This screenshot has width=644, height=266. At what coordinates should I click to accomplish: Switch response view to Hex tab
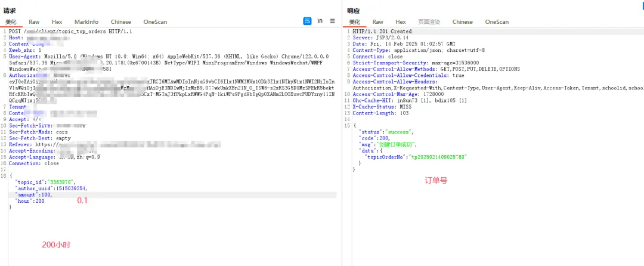[x=401, y=21]
